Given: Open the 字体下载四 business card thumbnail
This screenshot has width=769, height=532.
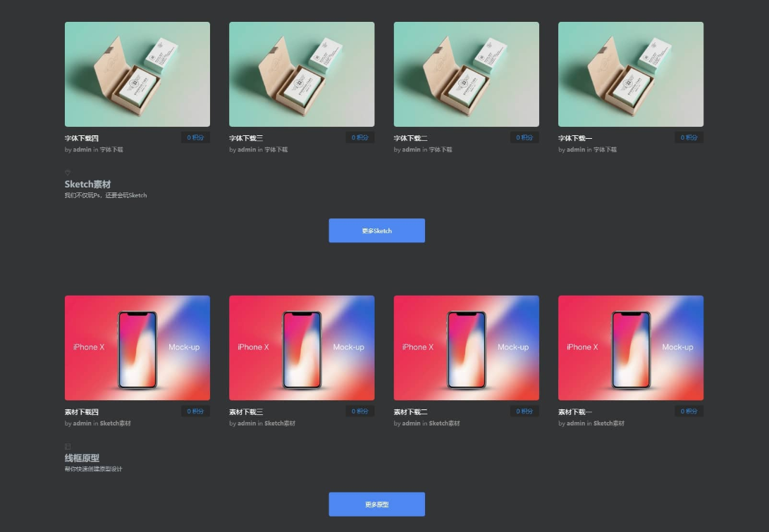Looking at the screenshot, I should tap(137, 74).
